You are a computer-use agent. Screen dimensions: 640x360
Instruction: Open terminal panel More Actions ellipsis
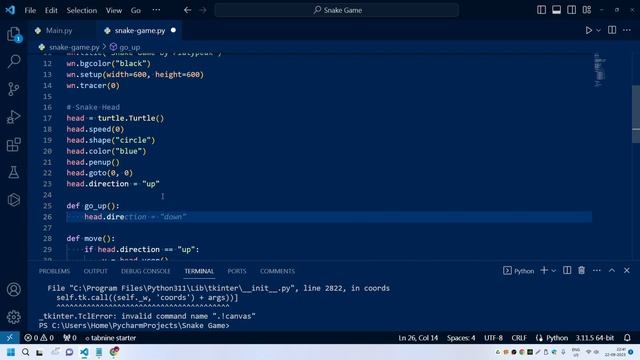tap(597, 270)
